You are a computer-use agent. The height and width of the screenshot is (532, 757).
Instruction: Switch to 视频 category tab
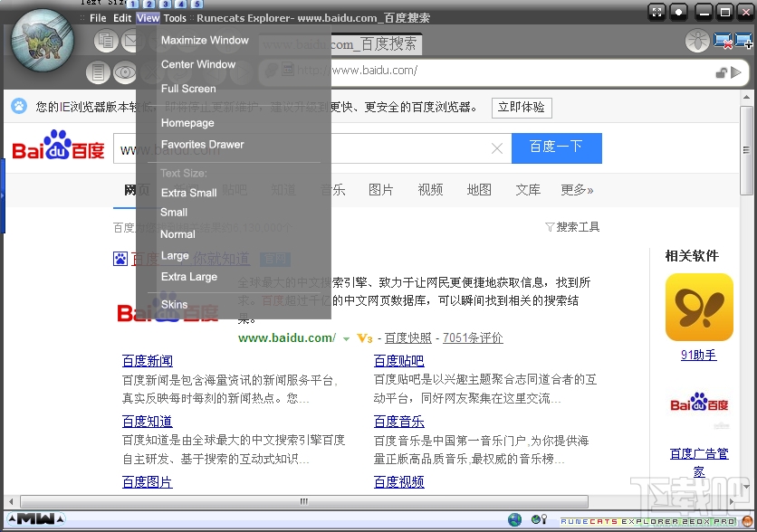pyautogui.click(x=430, y=190)
